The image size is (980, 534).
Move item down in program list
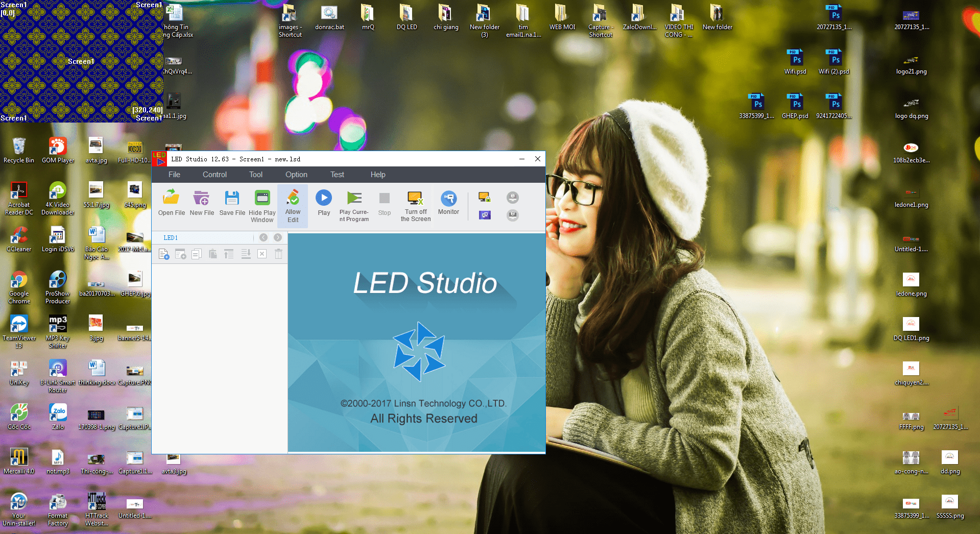click(x=246, y=254)
